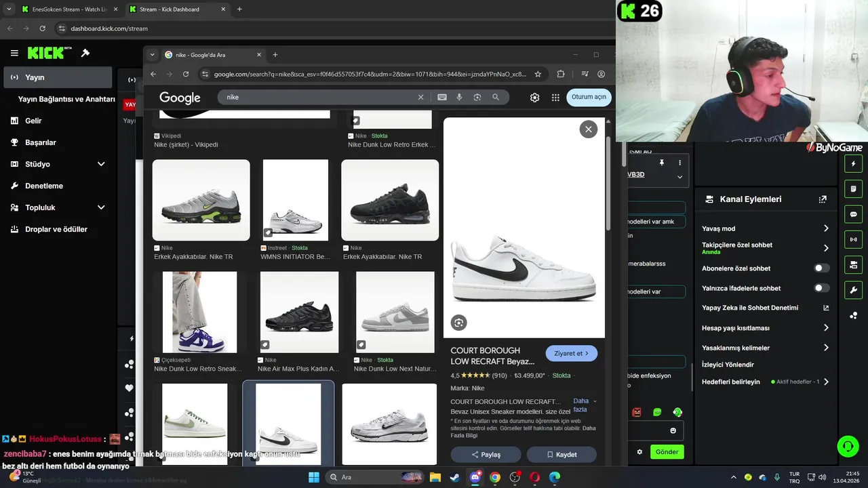Open the Chrome profile avatar
This screenshot has width=868, height=488.
(x=601, y=74)
